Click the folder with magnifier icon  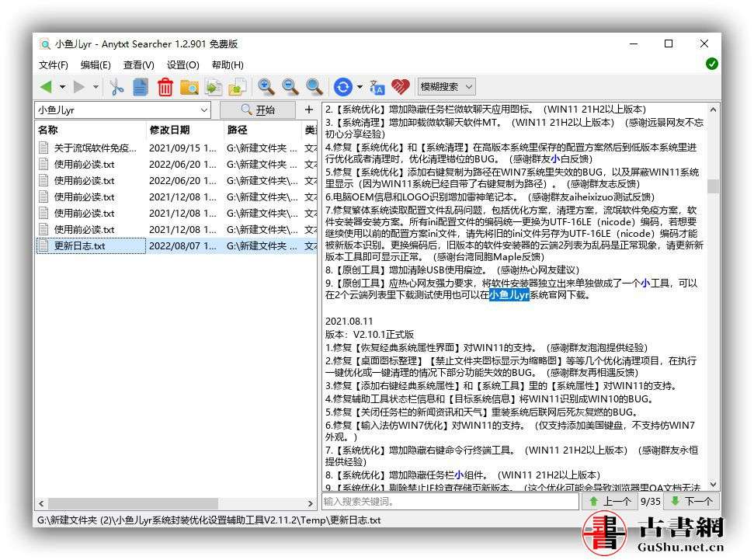[x=189, y=87]
